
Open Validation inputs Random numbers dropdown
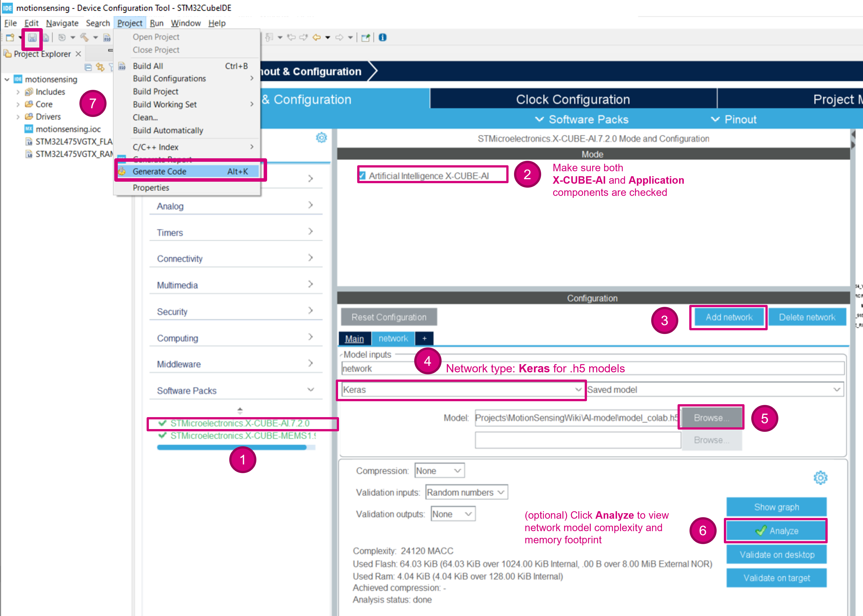point(466,492)
